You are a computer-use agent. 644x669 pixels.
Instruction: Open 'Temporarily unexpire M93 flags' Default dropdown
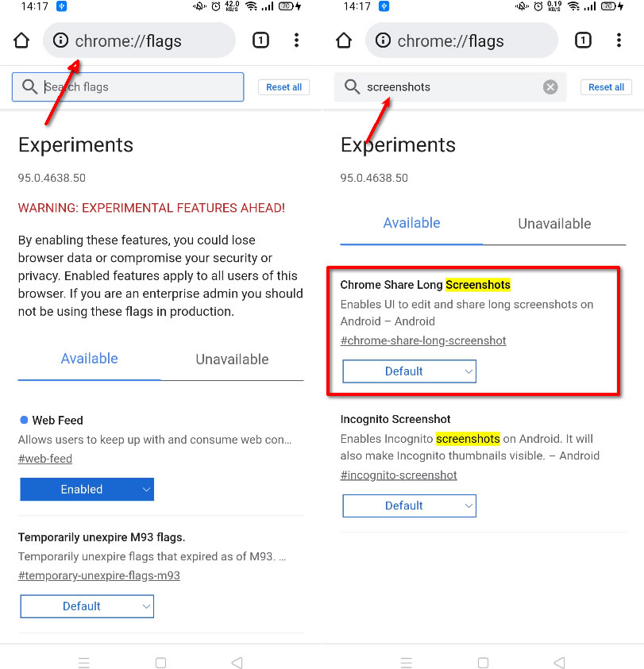tap(87, 606)
